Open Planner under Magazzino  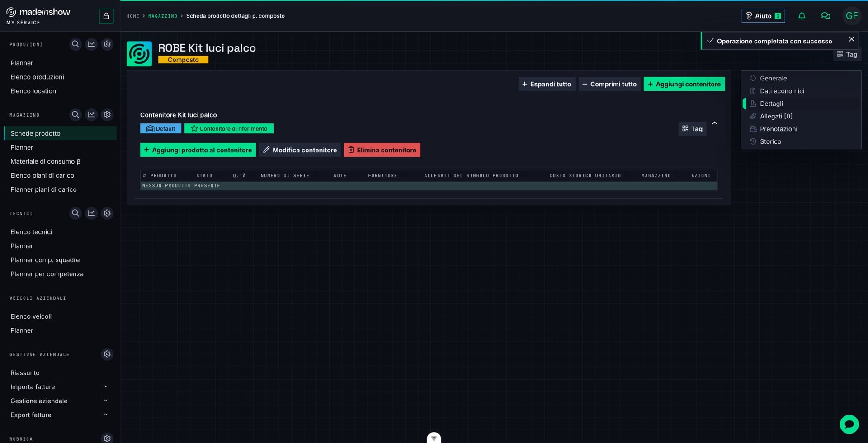pyautogui.click(x=22, y=147)
